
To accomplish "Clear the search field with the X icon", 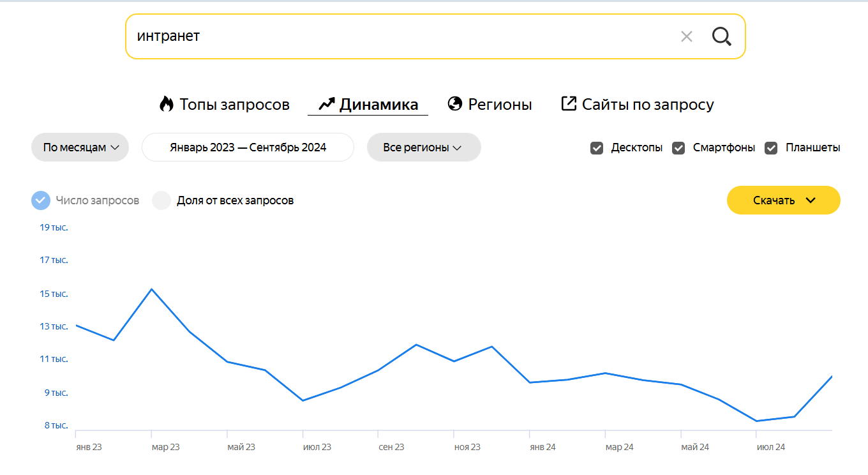I will (x=687, y=36).
